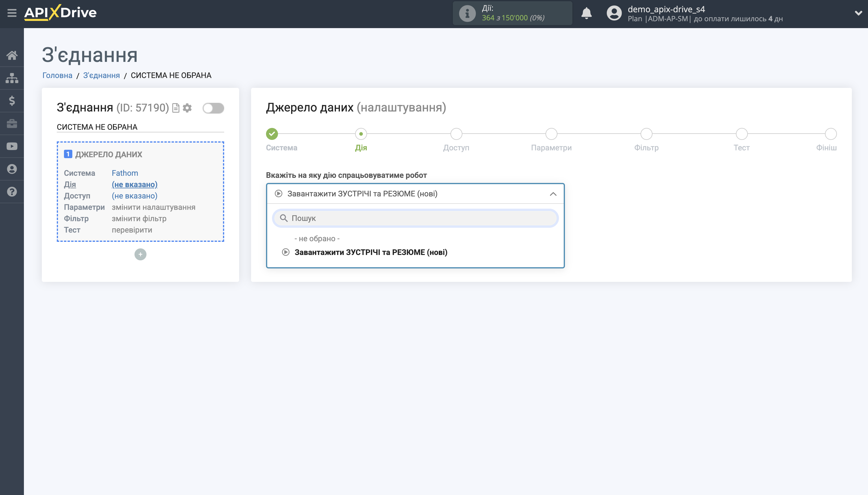Screen dimensions: 868x495
Task: Open the YouTube icon in sidebar
Action: click(x=12, y=146)
